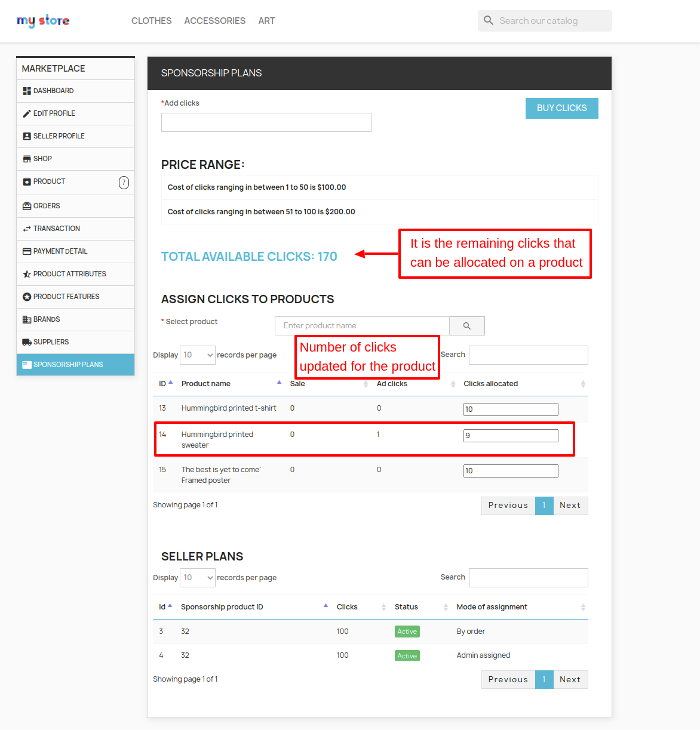
Task: Click 'By order' mode cell
Action: [471, 632]
